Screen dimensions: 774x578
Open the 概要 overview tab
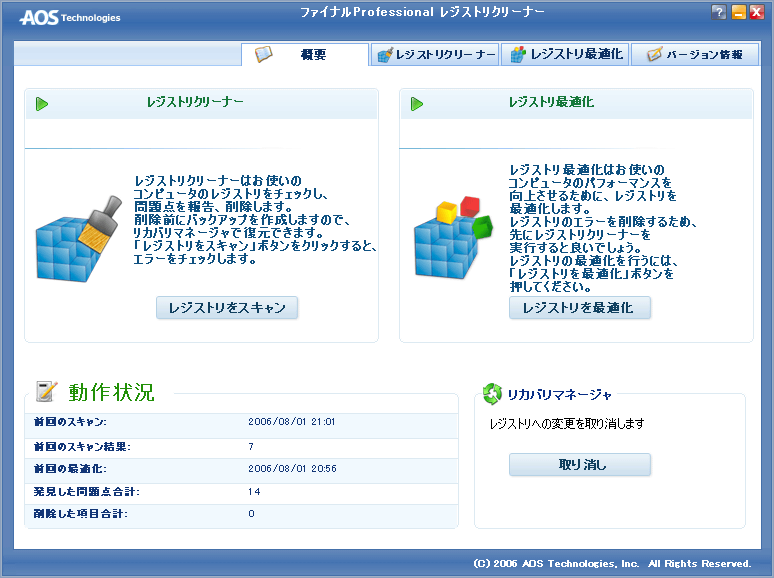pyautogui.click(x=305, y=54)
